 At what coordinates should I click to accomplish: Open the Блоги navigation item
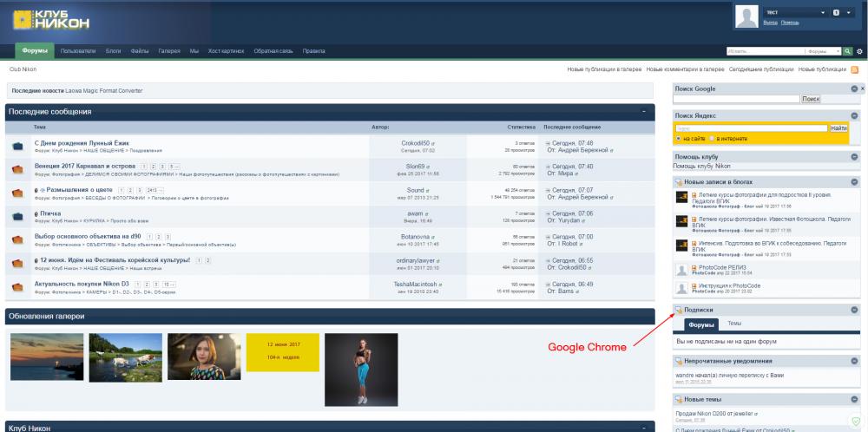click(x=114, y=51)
